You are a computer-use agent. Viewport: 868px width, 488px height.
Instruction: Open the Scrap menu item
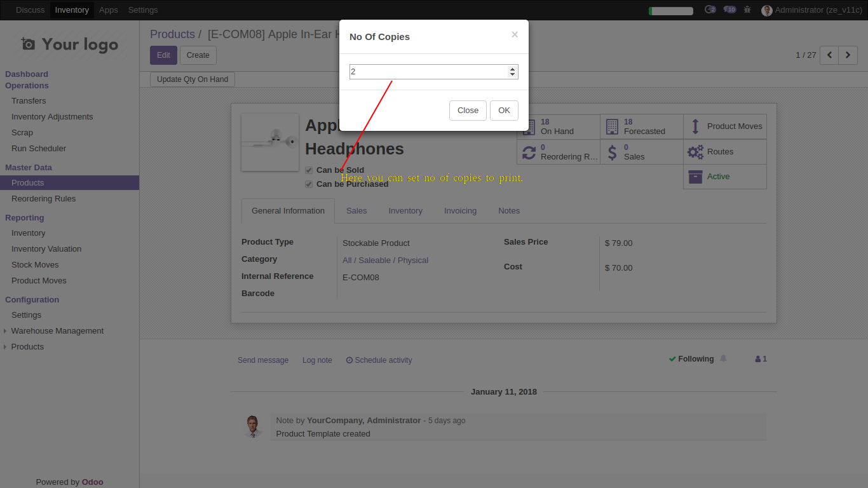click(x=22, y=133)
